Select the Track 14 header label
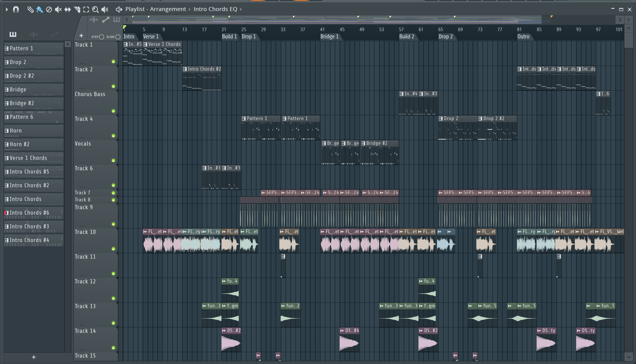The height and width of the screenshot is (364, 636). 85,331
